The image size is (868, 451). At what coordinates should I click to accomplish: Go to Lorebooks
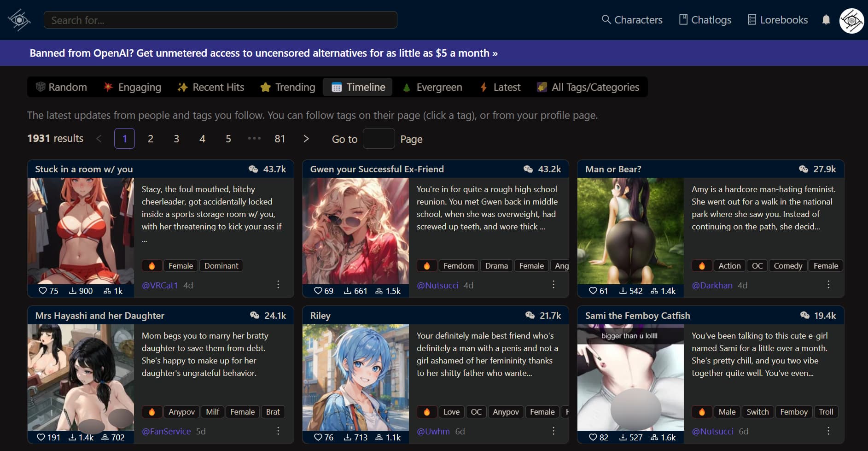tap(777, 20)
